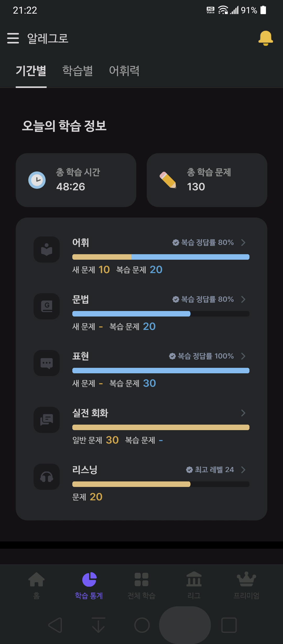Viewport: 283px width, 644px height.
Task: Tap the 어휘 book reader icon
Action: pyautogui.click(x=47, y=249)
